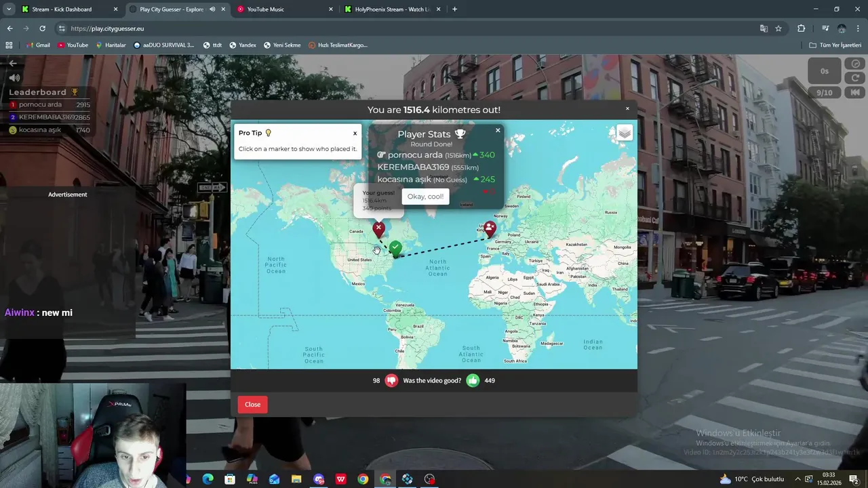Select KEREMBABA3169 row in Player Stats

(428, 167)
